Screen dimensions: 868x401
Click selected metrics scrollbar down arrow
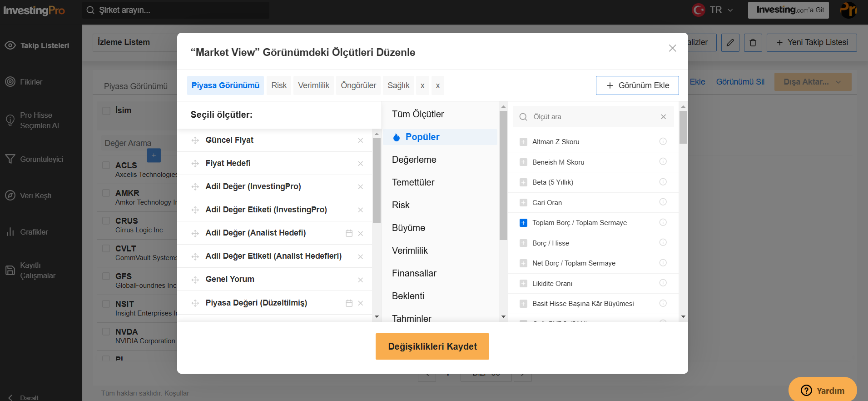pyautogui.click(x=377, y=317)
